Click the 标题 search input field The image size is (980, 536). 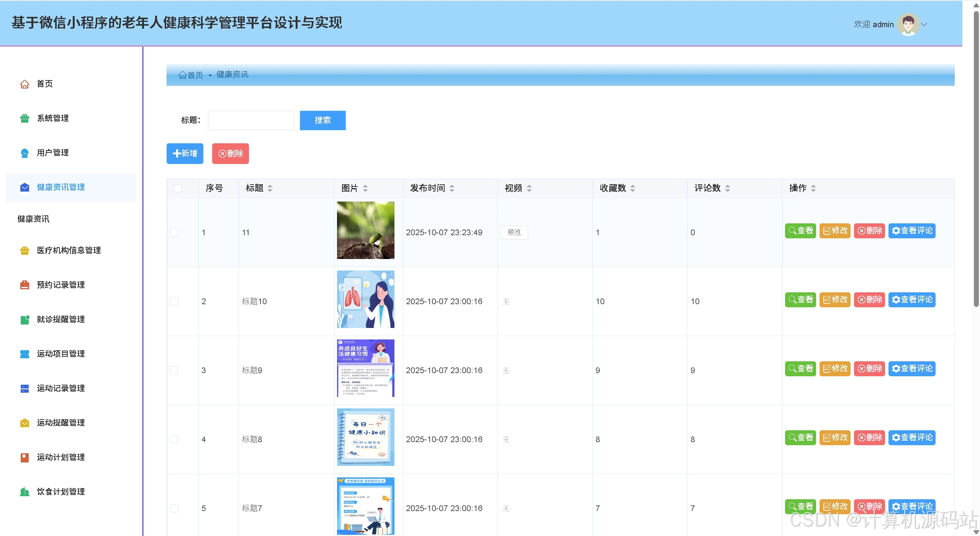tap(251, 120)
